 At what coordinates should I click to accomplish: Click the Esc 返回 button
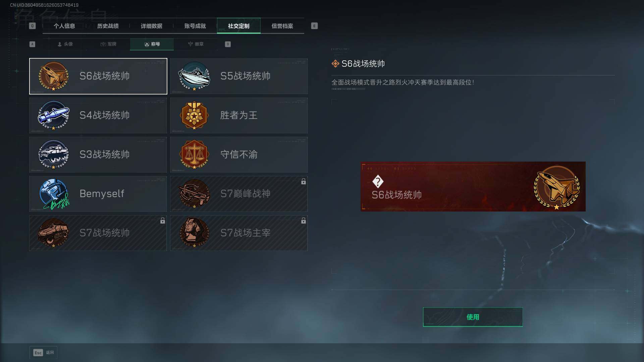(x=44, y=353)
